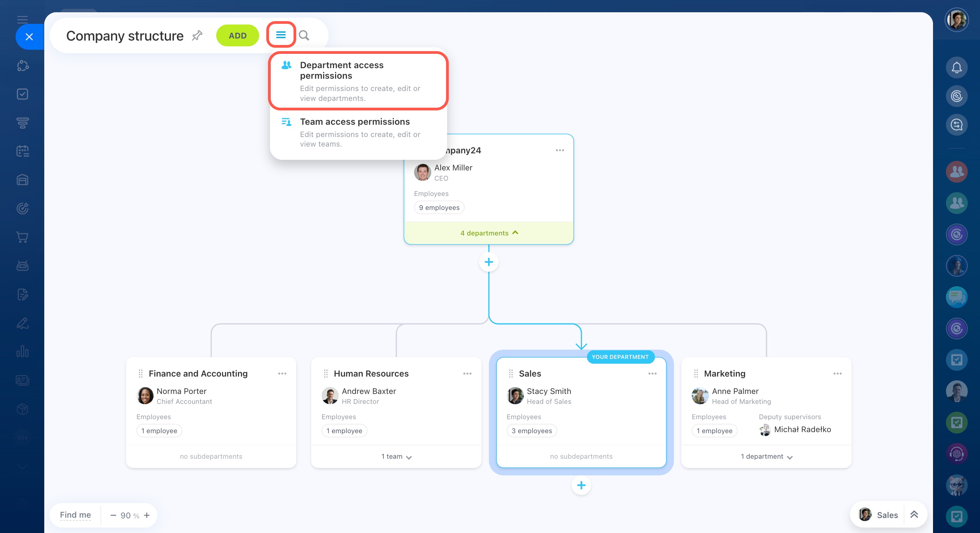Open the shopping cart sidebar icon
The width and height of the screenshot is (980, 533).
22,237
